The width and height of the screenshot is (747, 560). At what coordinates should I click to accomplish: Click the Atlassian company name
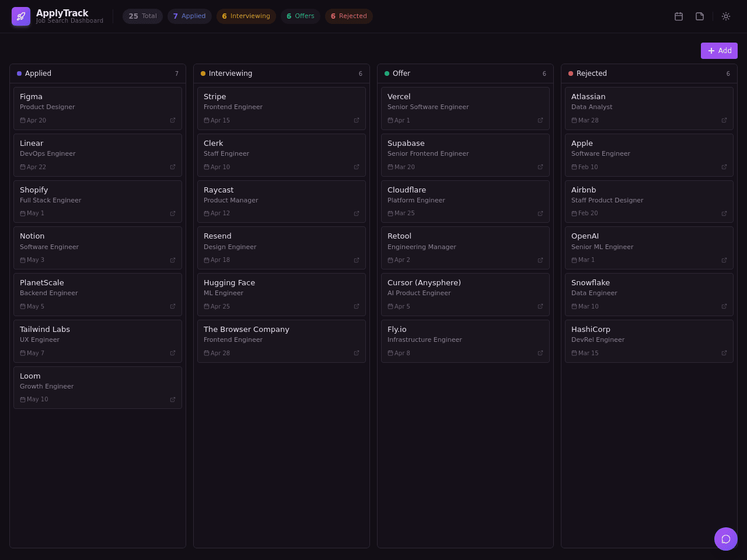[588, 97]
